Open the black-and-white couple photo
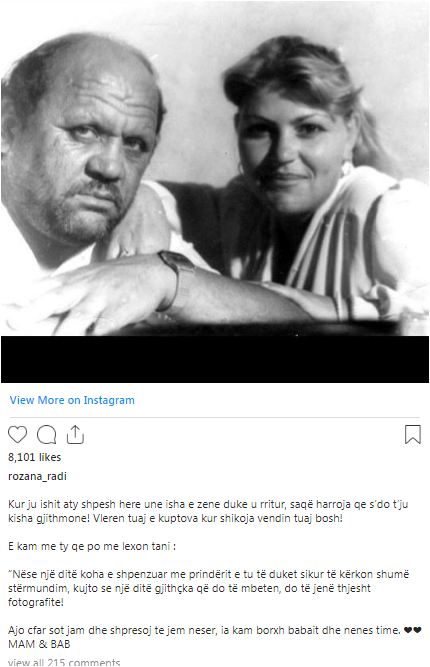This screenshot has height=667, width=430. [x=215, y=170]
